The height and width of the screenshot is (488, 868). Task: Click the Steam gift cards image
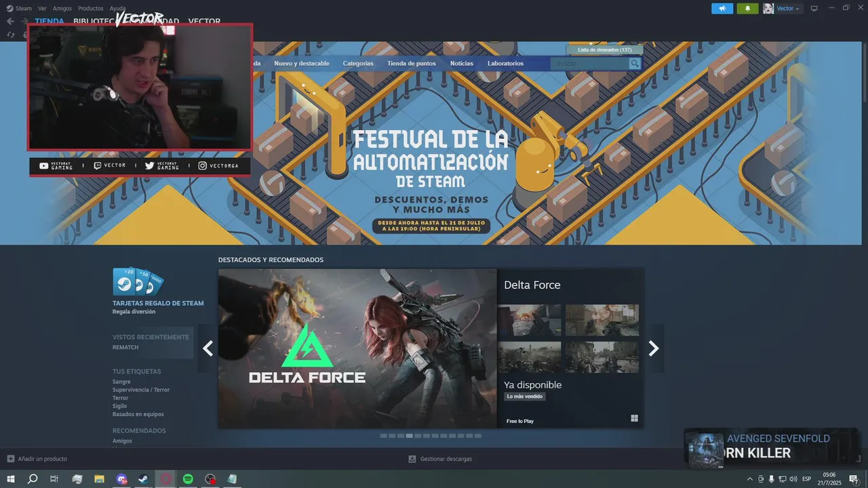[138, 281]
